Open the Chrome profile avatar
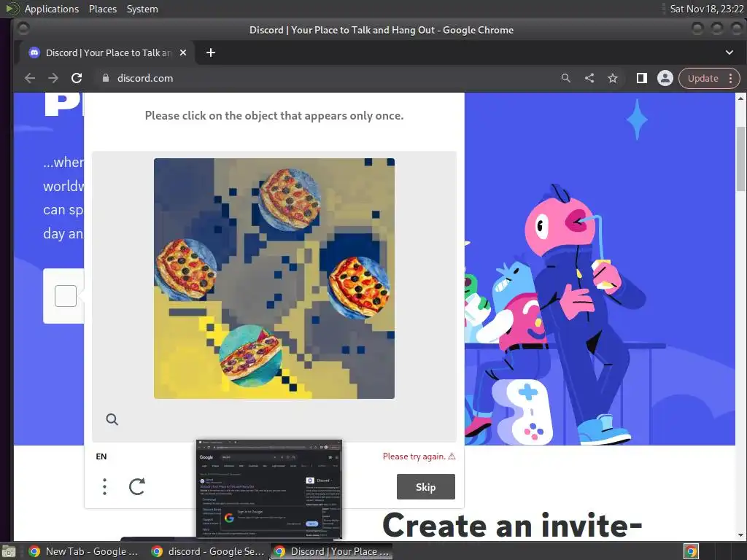This screenshot has width=747, height=560. [665, 78]
